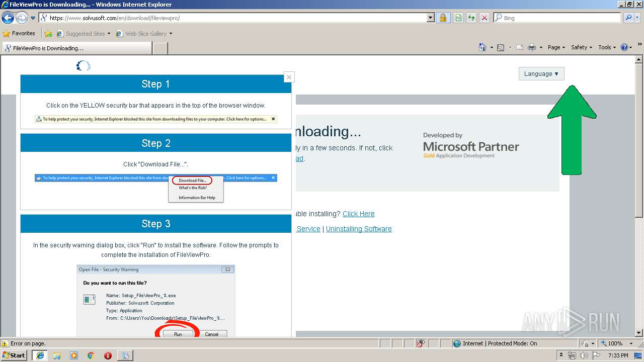Open the Page menu
The height and width of the screenshot is (362, 644).
556,47
